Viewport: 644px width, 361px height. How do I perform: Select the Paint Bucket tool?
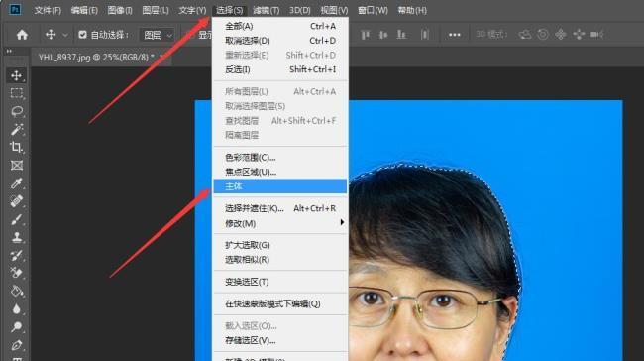pyautogui.click(x=17, y=292)
